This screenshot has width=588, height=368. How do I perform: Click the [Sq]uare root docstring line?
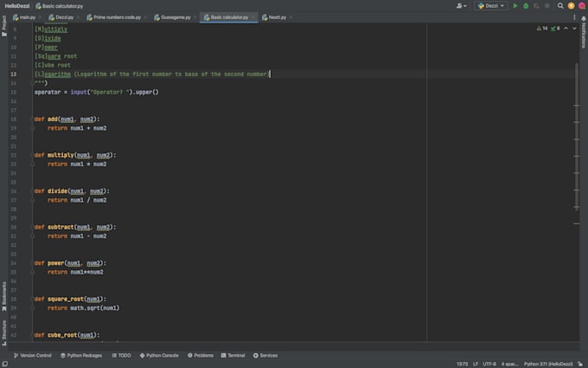pyautogui.click(x=55, y=56)
